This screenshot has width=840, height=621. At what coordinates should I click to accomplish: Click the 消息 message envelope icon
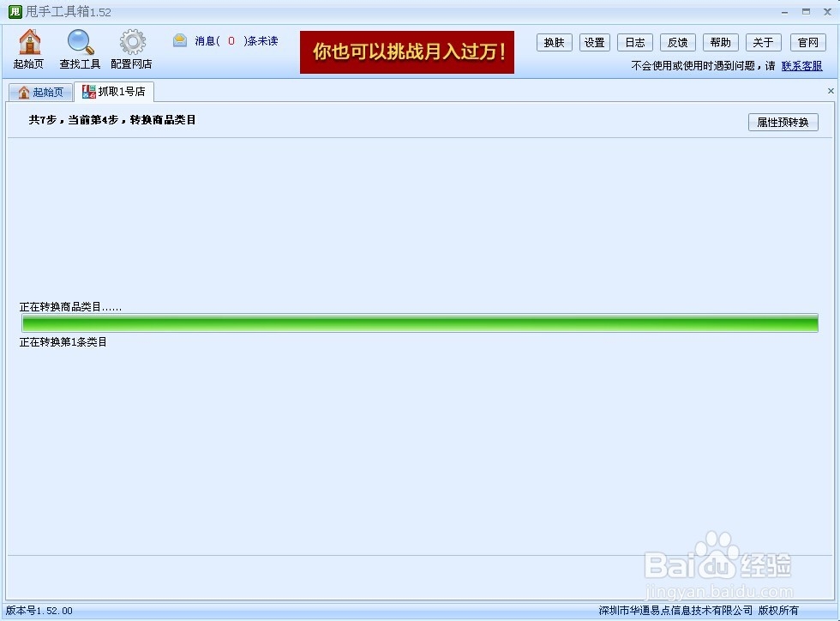[x=179, y=39]
